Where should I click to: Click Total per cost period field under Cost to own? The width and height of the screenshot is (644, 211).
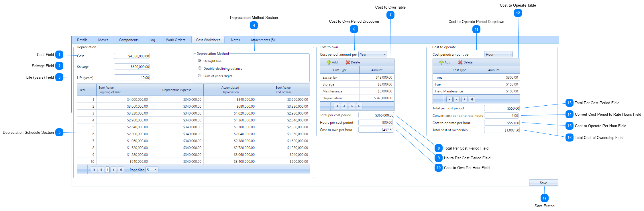(x=376, y=115)
